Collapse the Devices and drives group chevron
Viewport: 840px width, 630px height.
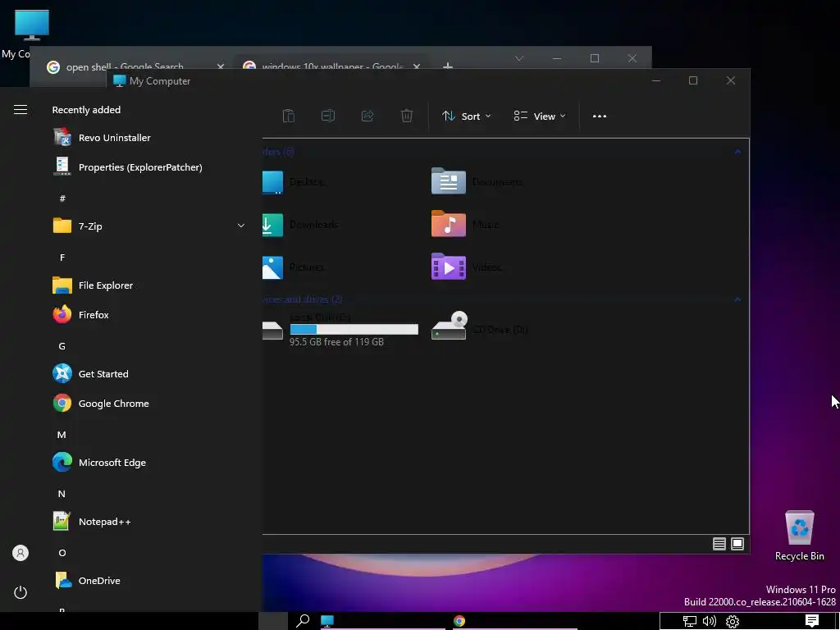point(737,299)
